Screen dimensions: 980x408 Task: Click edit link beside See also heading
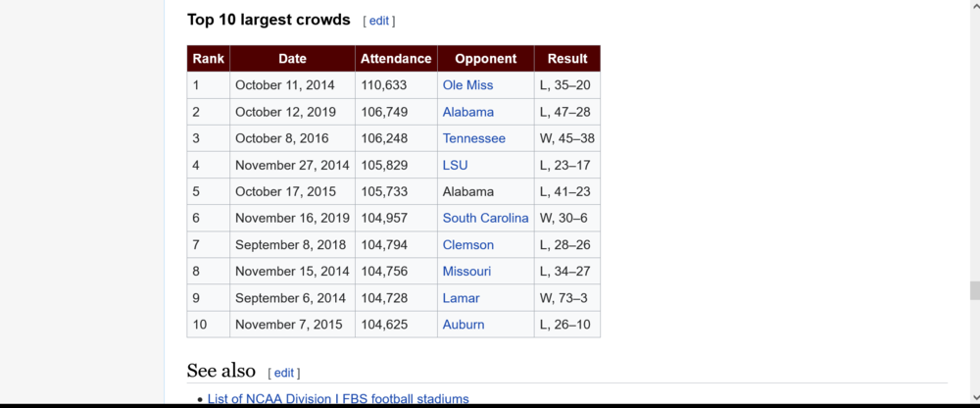tap(283, 373)
